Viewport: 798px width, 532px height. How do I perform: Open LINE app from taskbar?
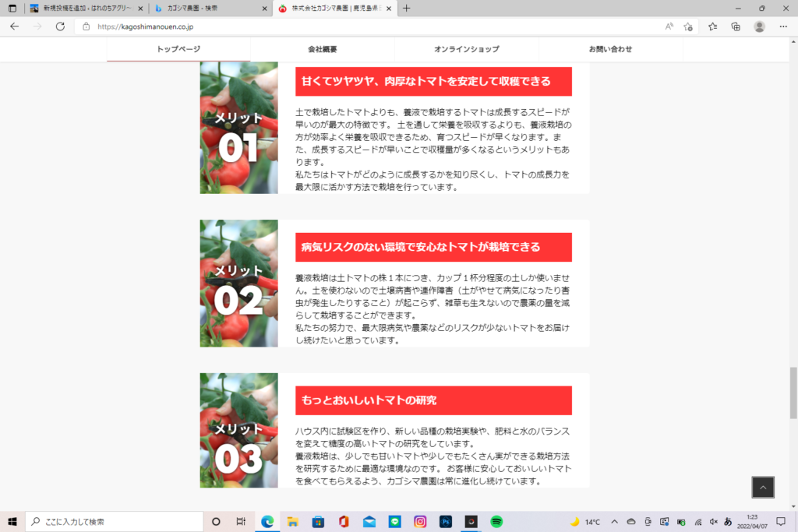394,521
